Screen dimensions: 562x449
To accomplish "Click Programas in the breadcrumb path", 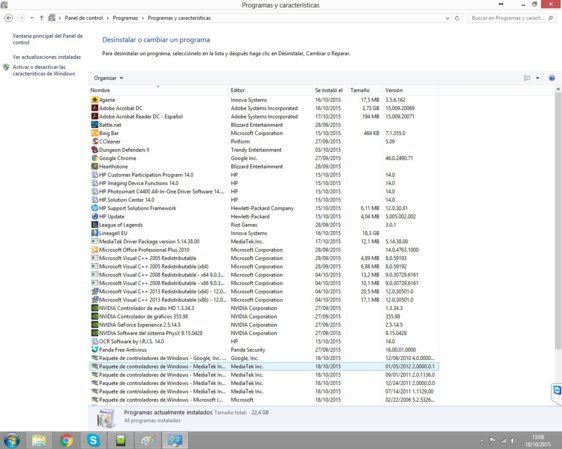I will (125, 18).
